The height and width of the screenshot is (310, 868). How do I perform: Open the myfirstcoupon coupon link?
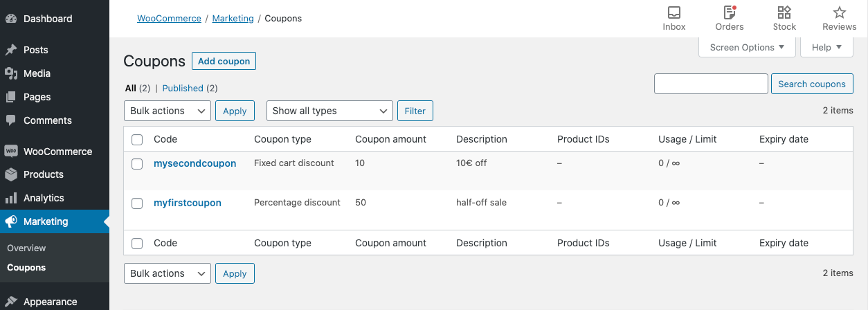click(188, 203)
